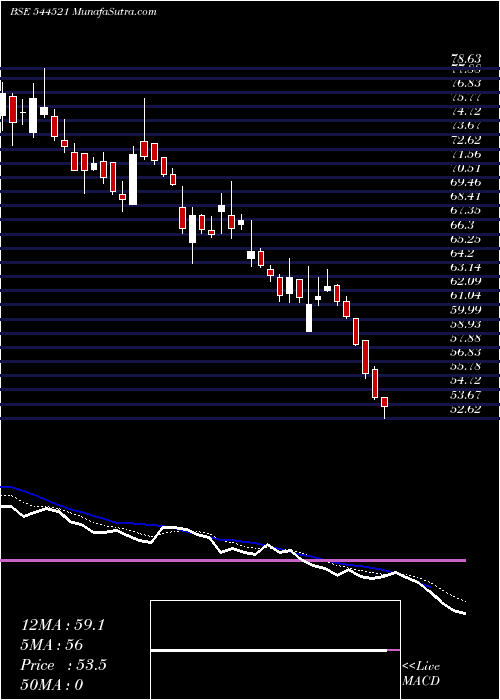Click the 5MA : 56 reading
The height and width of the screenshot is (700, 500).
[51, 645]
